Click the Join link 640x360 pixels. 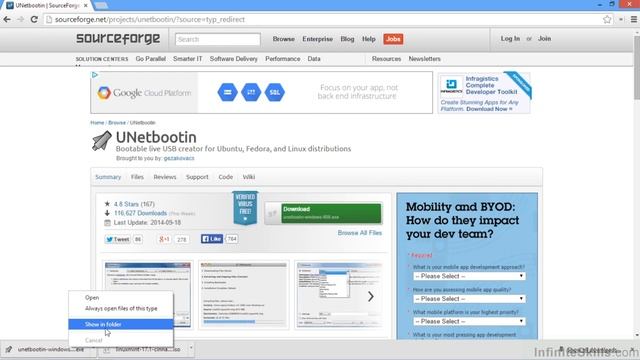pos(544,38)
